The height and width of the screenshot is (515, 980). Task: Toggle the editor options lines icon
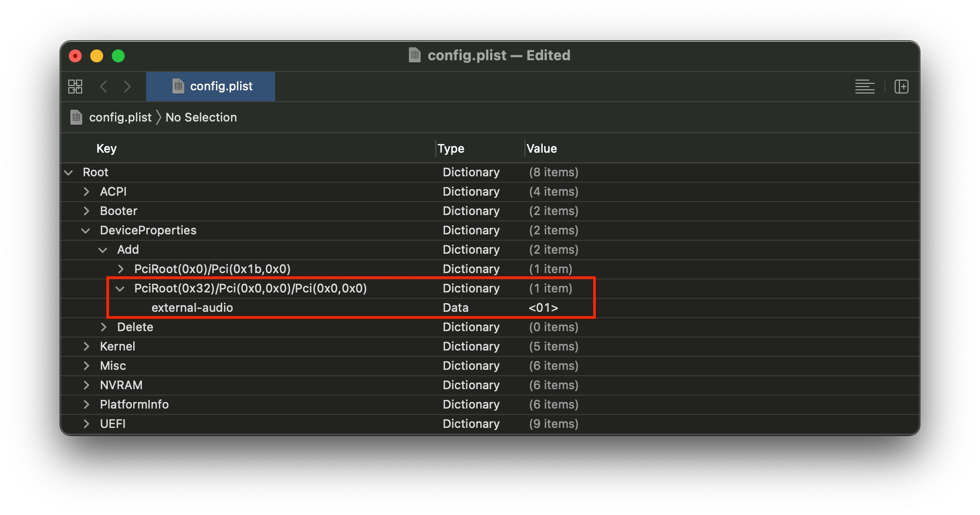click(x=864, y=87)
